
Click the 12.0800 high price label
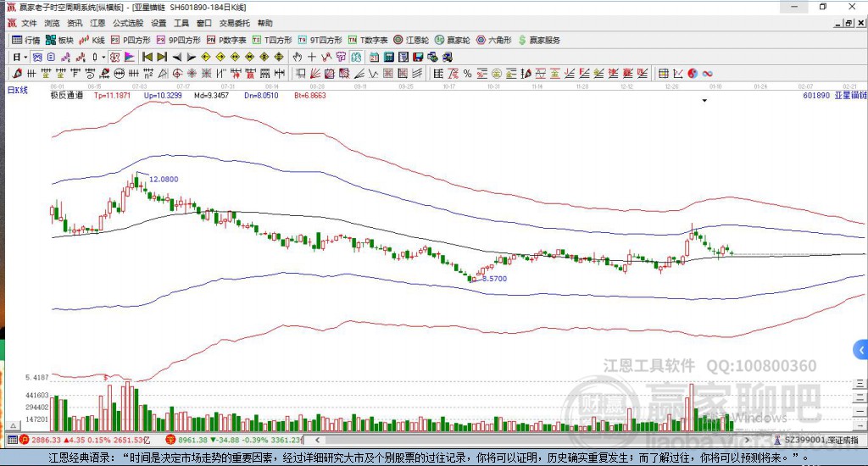tap(164, 180)
